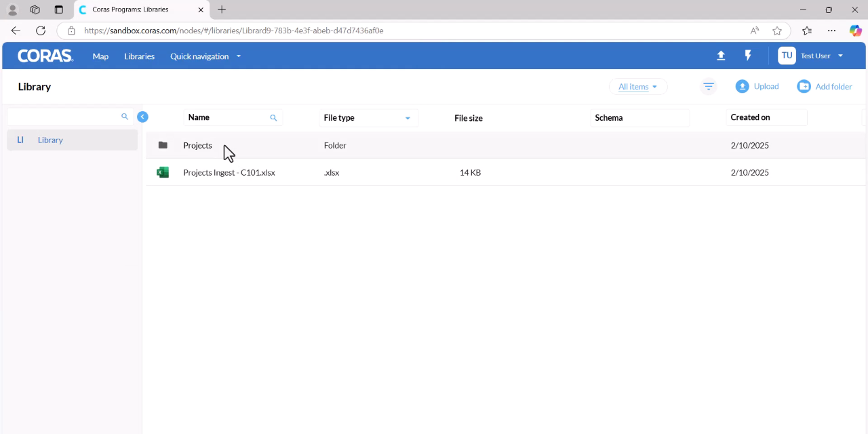
Task: Click the CORAS logo
Action: point(45,56)
